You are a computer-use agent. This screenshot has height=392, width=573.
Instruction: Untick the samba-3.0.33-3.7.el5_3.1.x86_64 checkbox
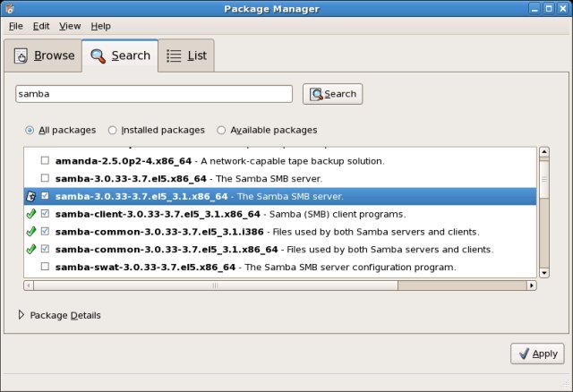pos(45,196)
